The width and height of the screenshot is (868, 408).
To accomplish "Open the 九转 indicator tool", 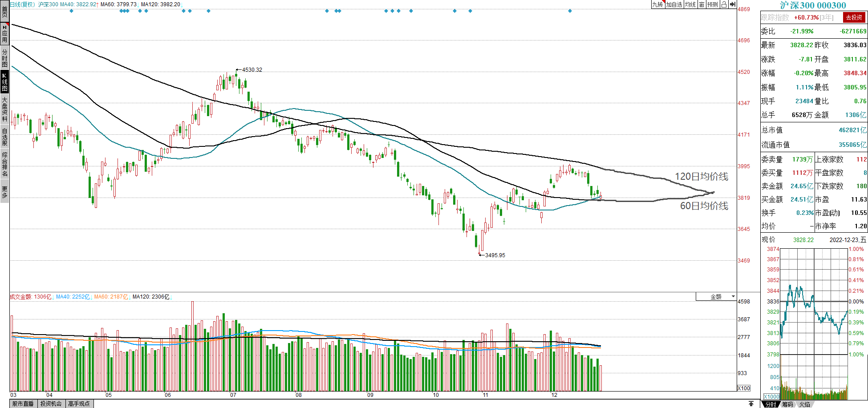I will (657, 4).
